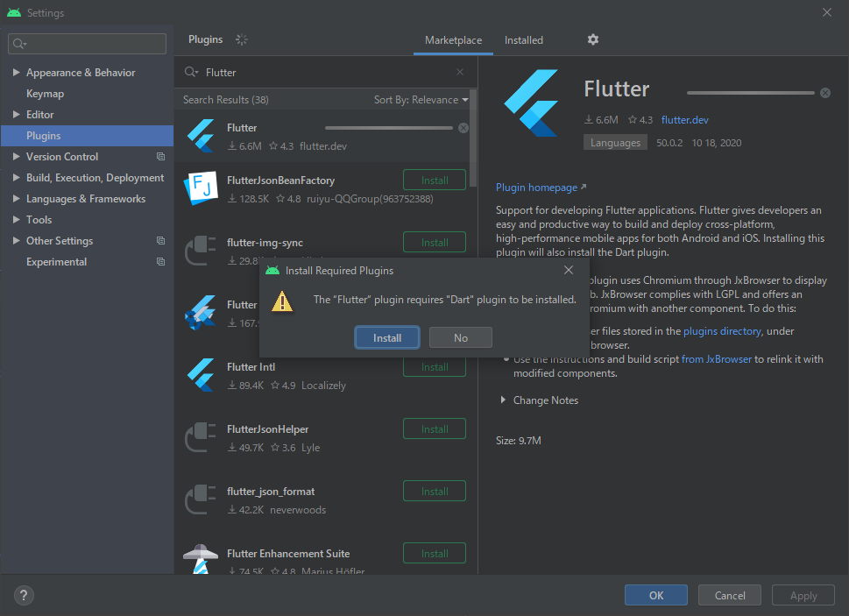Install FlutterJsonBeanFactory plugin
Image resolution: width=849 pixels, height=616 pixels.
pyautogui.click(x=435, y=181)
